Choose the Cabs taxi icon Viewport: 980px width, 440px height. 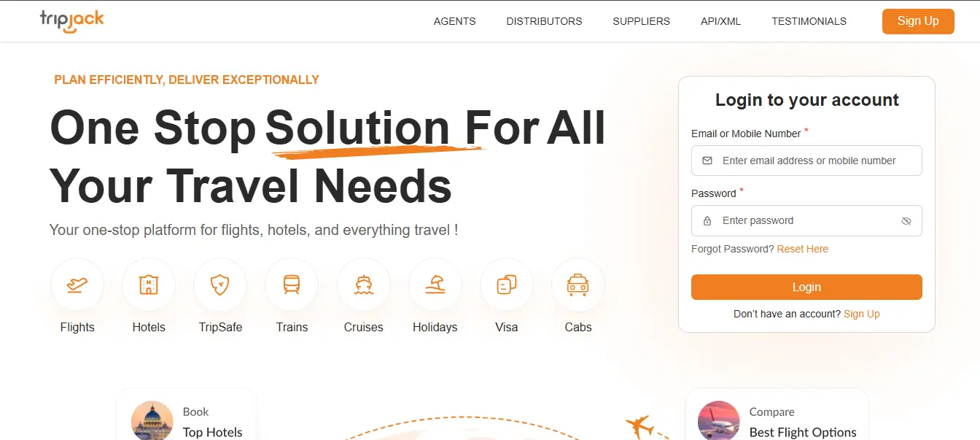click(578, 285)
